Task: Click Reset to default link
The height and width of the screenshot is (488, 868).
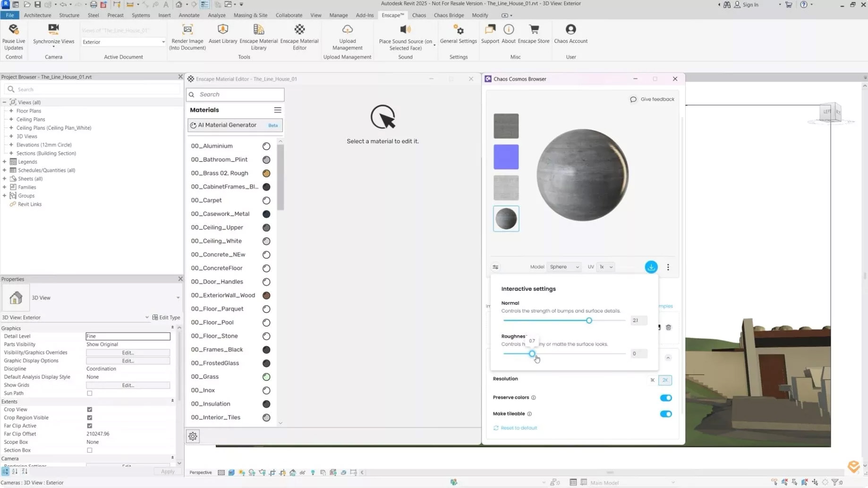Action: (515, 428)
